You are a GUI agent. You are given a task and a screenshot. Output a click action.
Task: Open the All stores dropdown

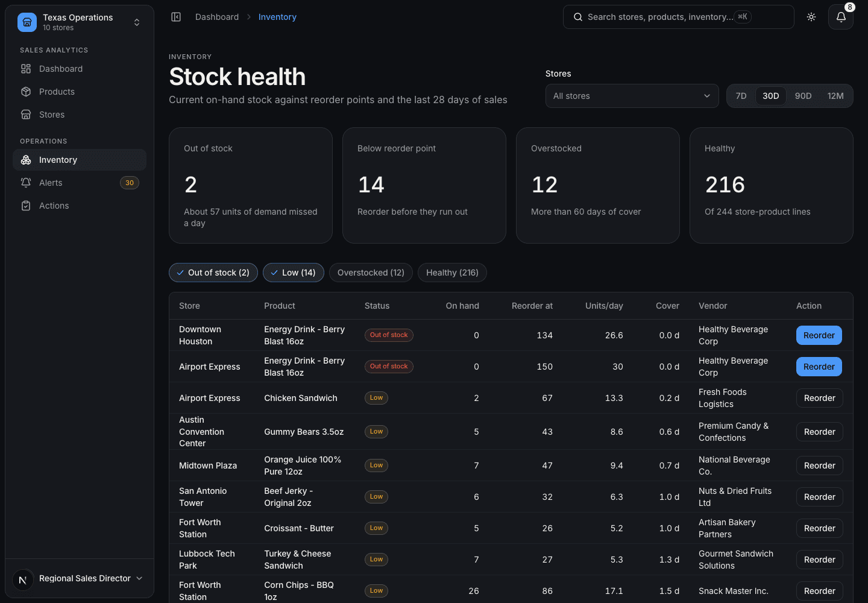click(632, 96)
